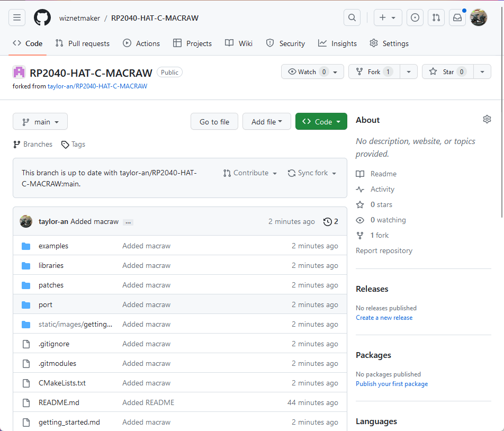Viewport: 504px width, 431px height.
Task: Open the Sync fork dropdown
Action: coord(312,173)
